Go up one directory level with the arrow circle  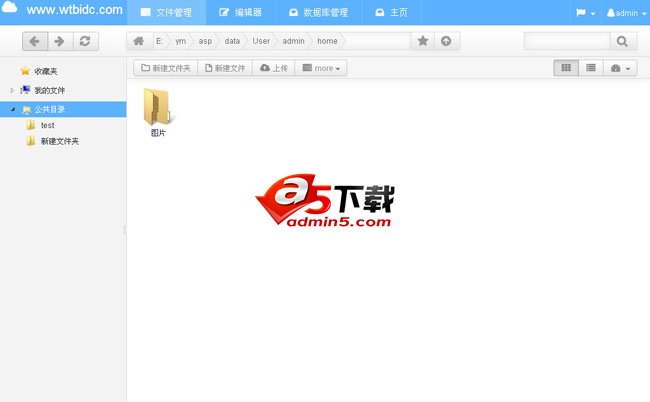click(x=446, y=41)
